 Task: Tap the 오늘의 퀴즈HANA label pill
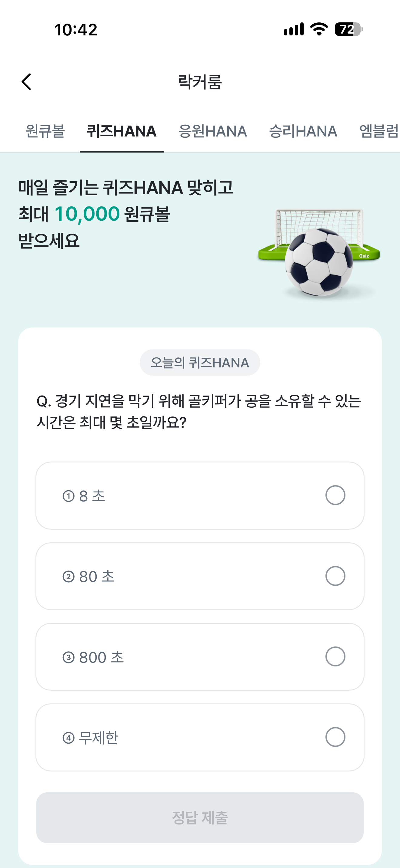(x=200, y=363)
